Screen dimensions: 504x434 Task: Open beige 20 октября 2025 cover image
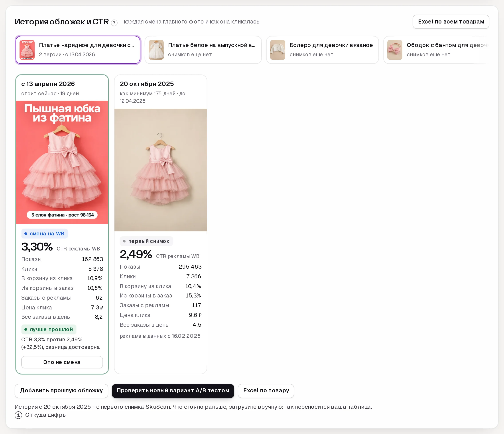[161, 170]
